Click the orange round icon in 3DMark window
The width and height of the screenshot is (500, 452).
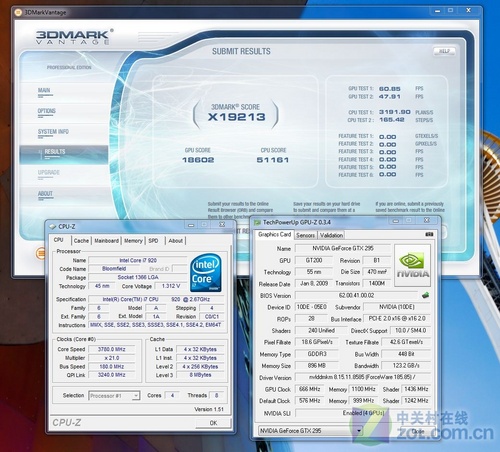40,254
